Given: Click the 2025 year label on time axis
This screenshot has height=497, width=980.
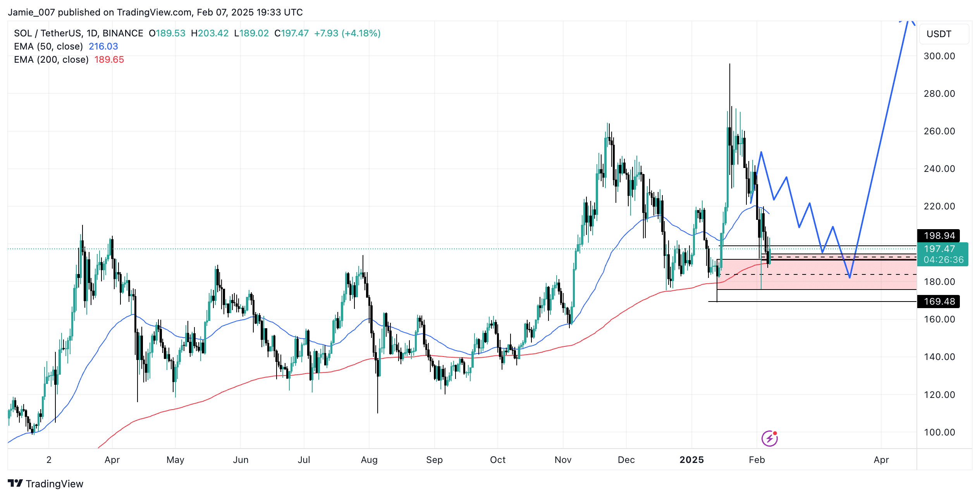Looking at the screenshot, I should click(x=691, y=460).
